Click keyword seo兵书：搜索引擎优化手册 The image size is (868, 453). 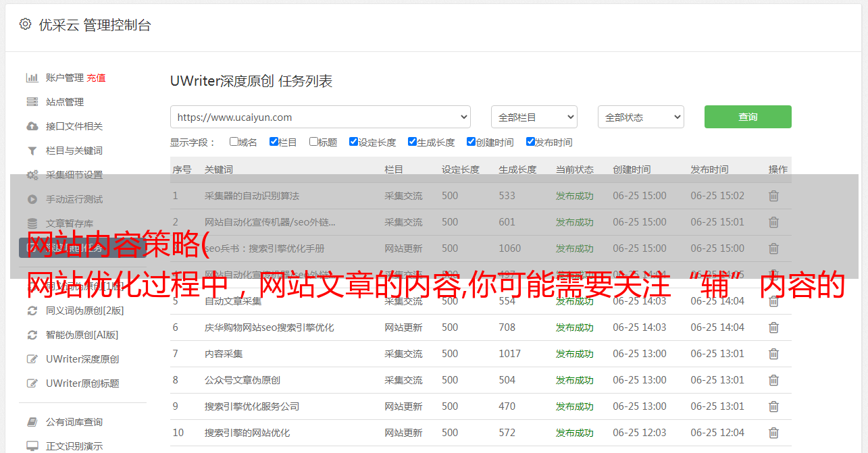pyautogui.click(x=265, y=248)
